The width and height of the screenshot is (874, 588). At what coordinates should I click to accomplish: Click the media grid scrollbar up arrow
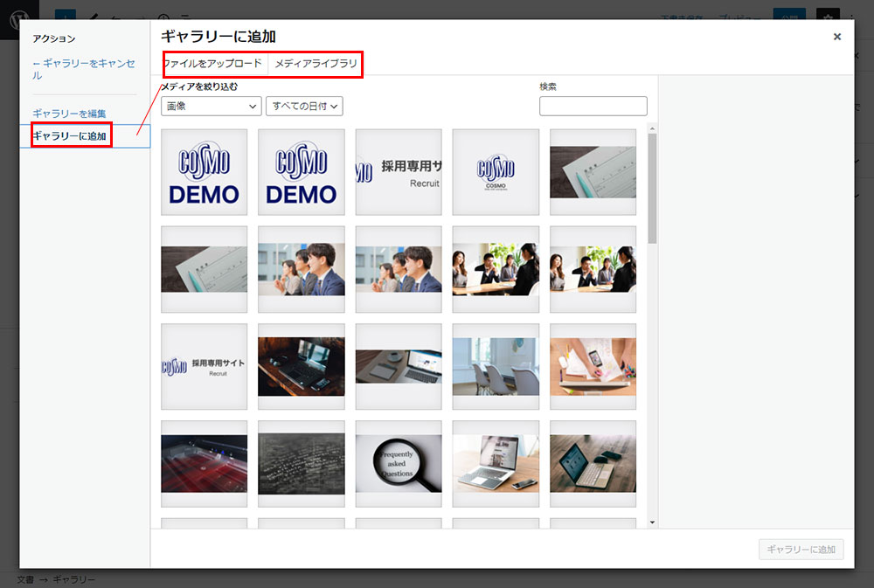tap(652, 128)
